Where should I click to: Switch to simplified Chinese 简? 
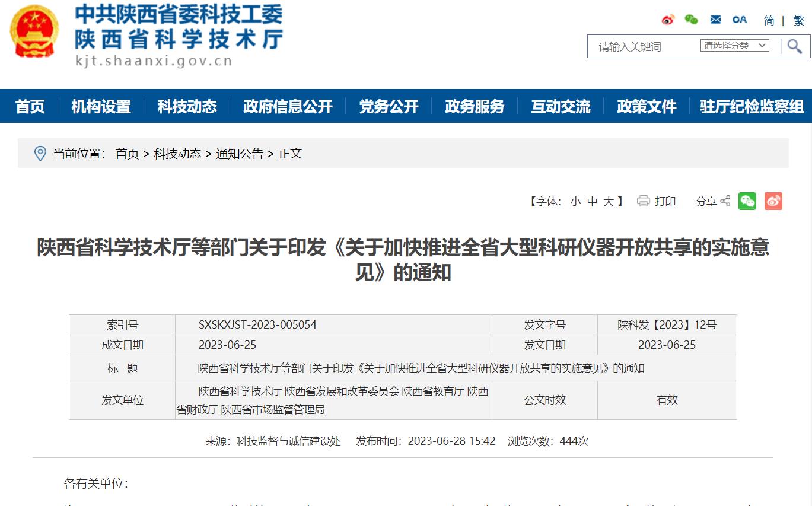[x=769, y=21]
